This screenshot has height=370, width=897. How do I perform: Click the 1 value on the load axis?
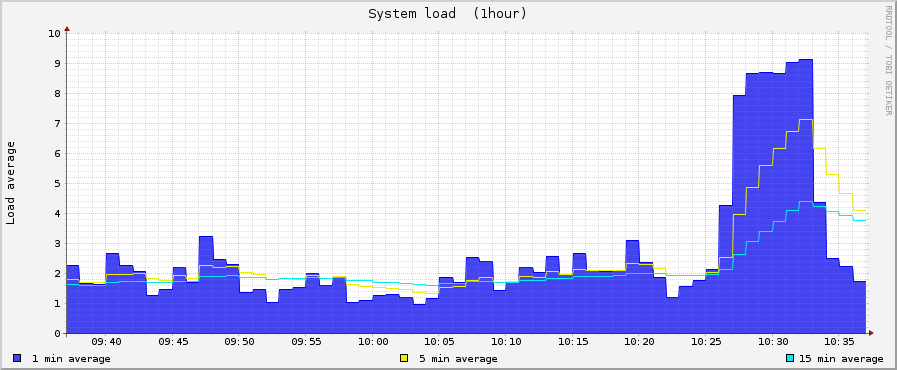point(57,304)
